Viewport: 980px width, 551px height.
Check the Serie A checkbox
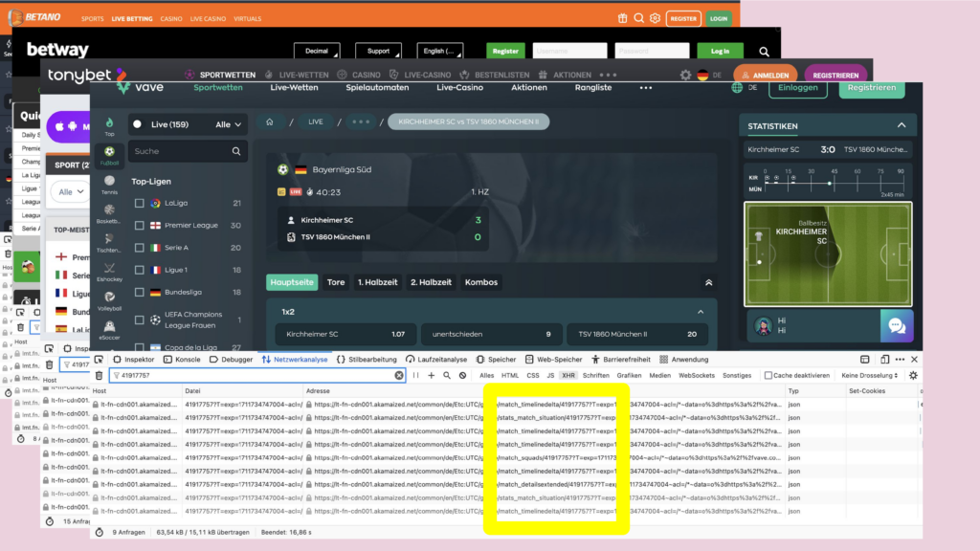coord(140,248)
